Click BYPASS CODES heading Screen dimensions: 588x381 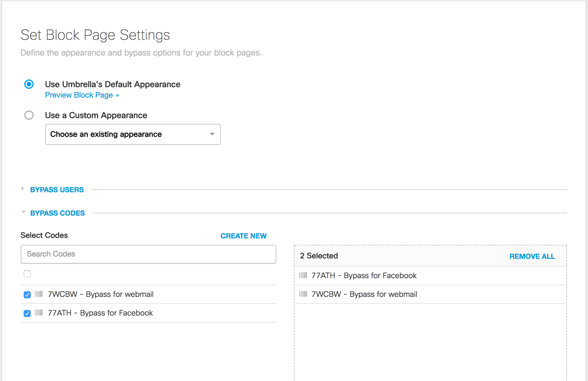tap(58, 213)
